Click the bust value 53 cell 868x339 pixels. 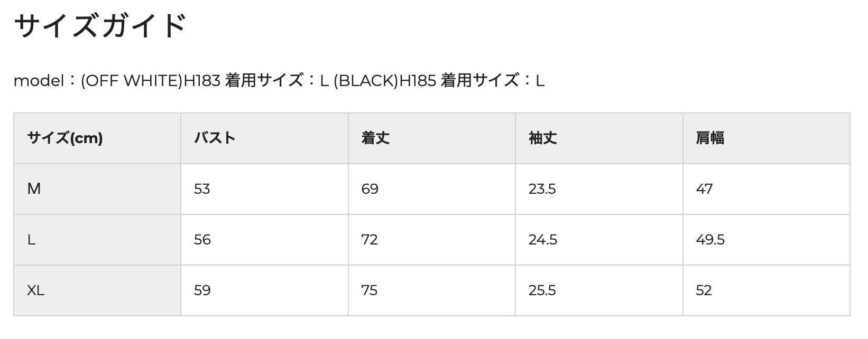point(202,189)
